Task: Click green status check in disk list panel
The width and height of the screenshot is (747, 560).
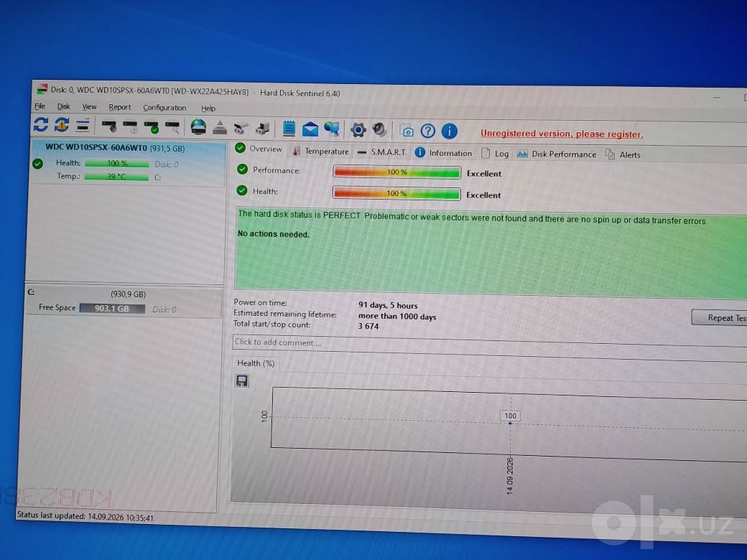Action: (x=38, y=164)
